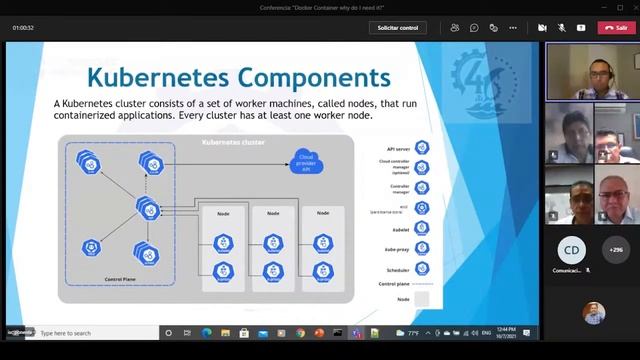640x360 pixels.
Task: Open the share content tray
Action: pos(581,28)
